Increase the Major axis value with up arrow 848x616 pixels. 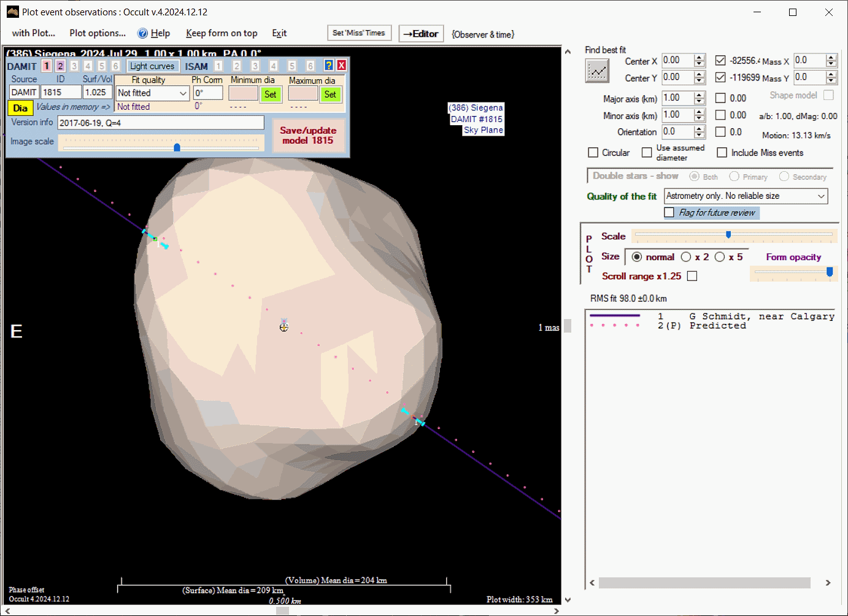(x=700, y=95)
